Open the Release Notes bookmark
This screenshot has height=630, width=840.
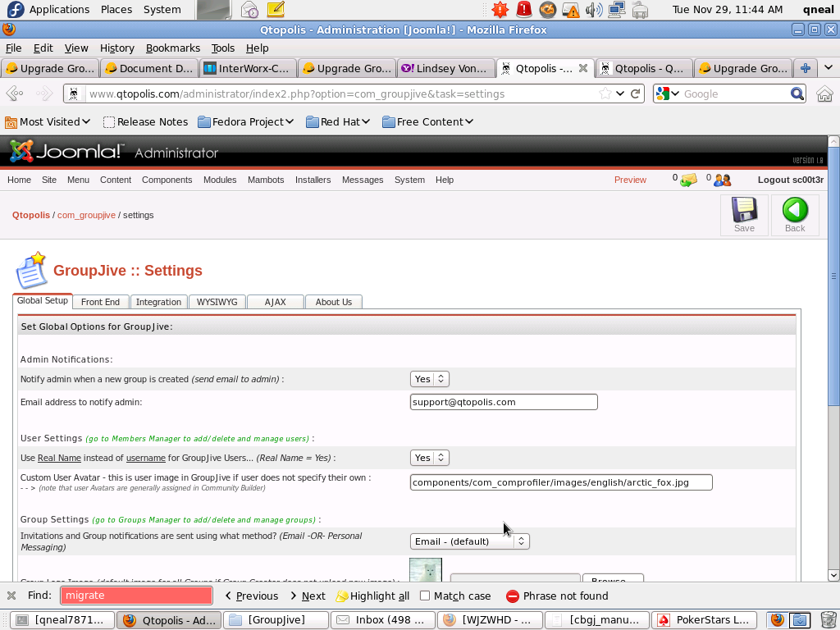145,121
